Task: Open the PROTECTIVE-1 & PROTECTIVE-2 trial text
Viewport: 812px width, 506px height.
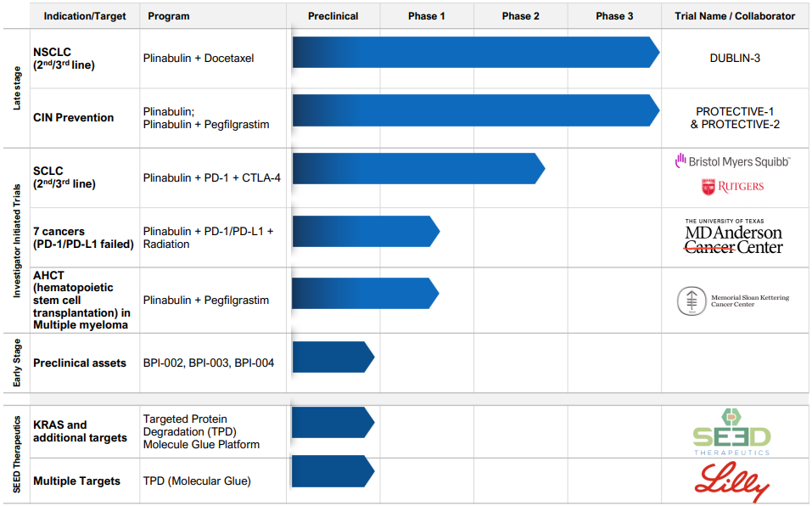Action: pos(735,118)
